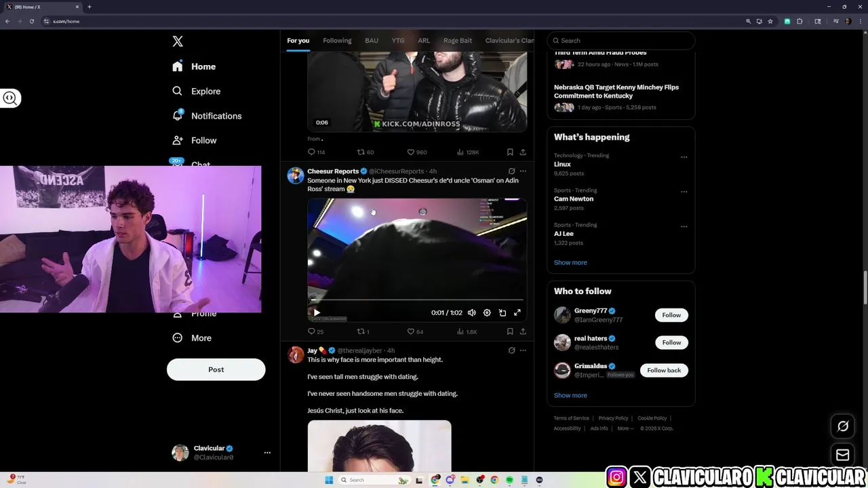Open more options on Jay's post

(x=523, y=350)
